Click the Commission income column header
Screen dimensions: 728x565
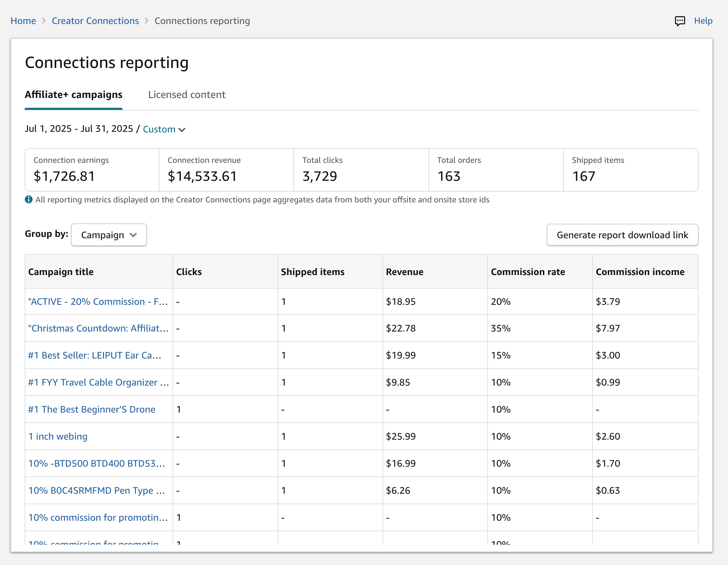point(640,272)
